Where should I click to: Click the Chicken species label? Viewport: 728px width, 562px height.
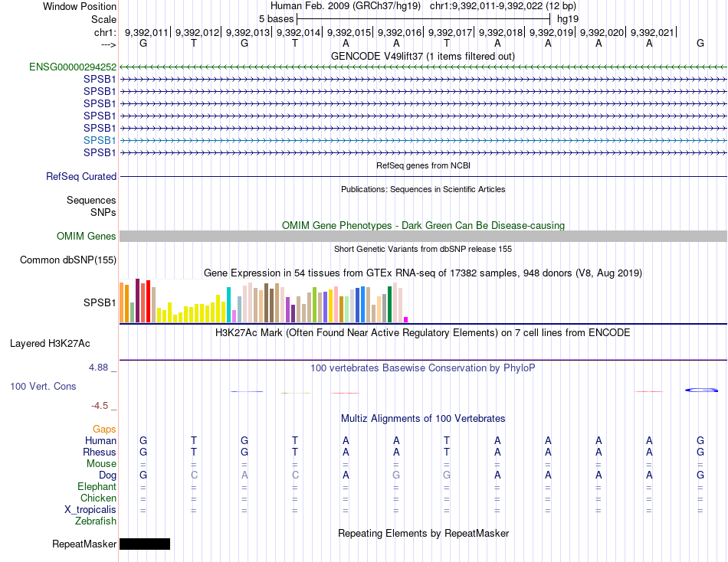[x=98, y=498]
